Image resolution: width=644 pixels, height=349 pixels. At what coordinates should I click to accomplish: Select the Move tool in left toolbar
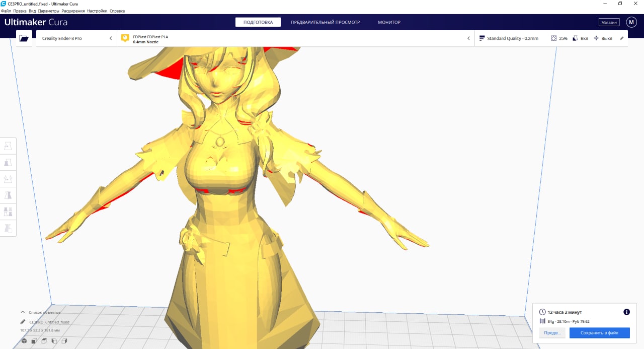8,147
